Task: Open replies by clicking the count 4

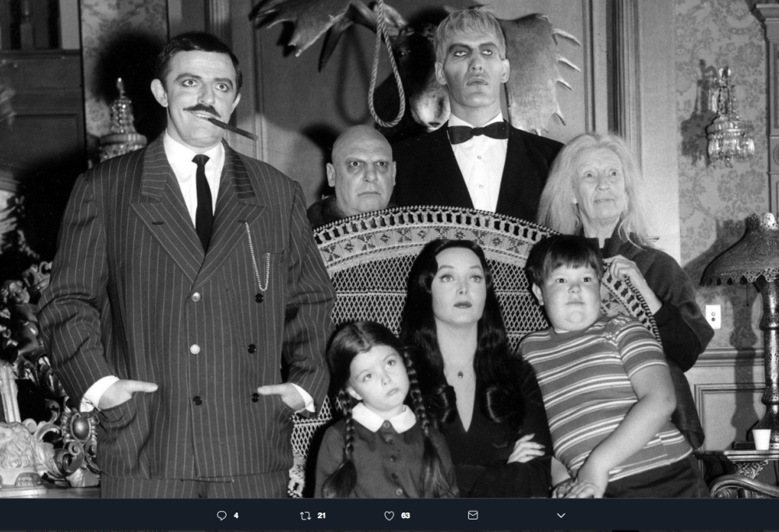Action: pos(235,514)
